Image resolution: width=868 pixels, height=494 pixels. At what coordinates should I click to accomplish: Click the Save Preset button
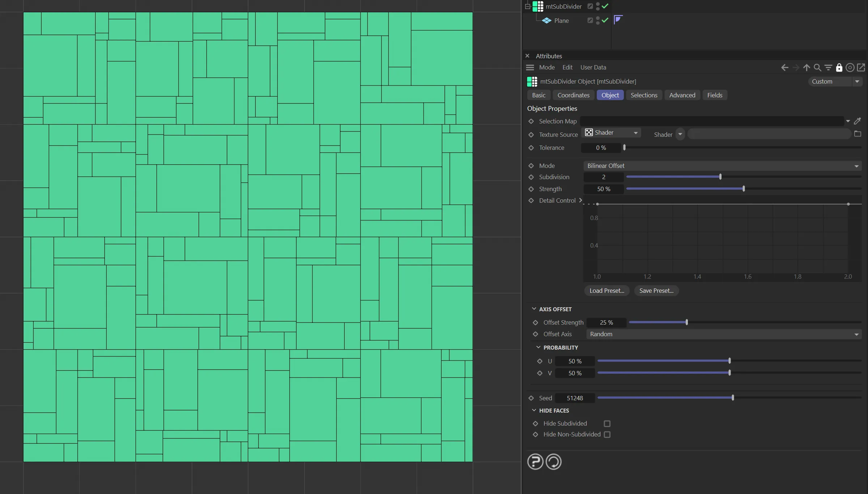pos(656,291)
